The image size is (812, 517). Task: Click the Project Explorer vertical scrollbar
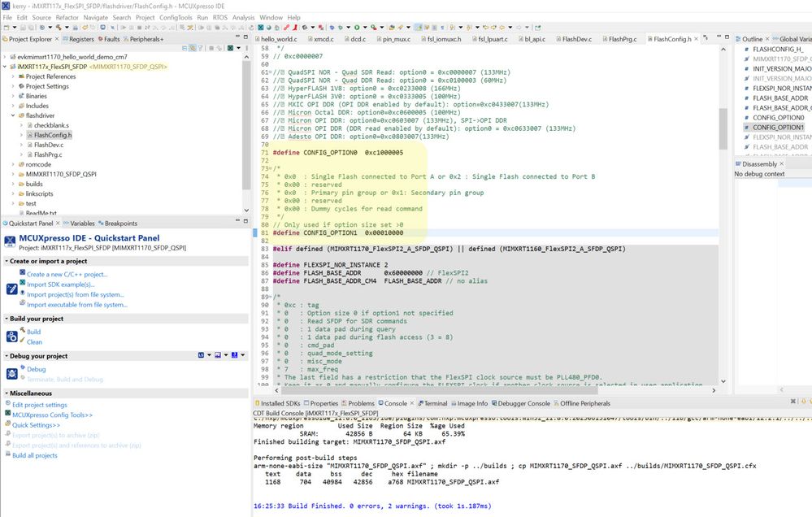point(246,124)
